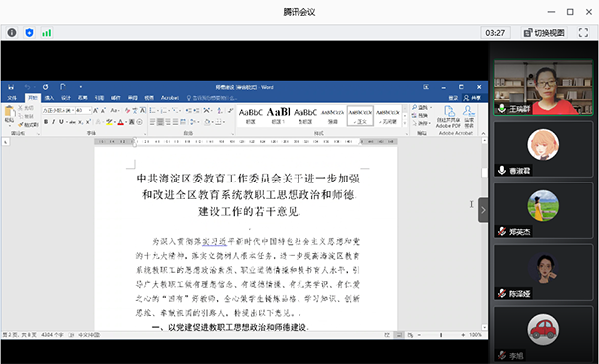Open line spacing dropdown
This screenshot has width=599, height=364.
coord(194,122)
